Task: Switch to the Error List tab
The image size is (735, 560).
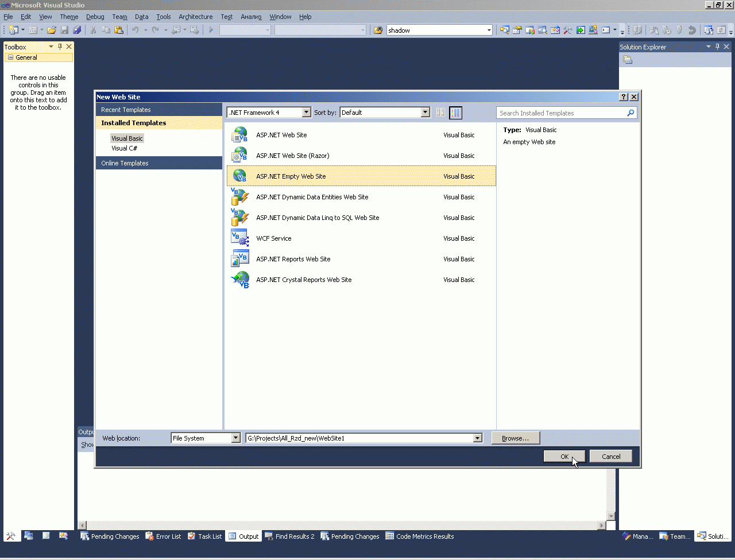Action: pos(163,536)
